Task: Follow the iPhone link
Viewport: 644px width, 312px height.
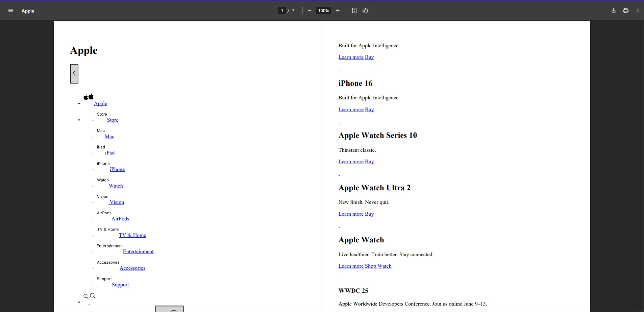Action: (117, 169)
